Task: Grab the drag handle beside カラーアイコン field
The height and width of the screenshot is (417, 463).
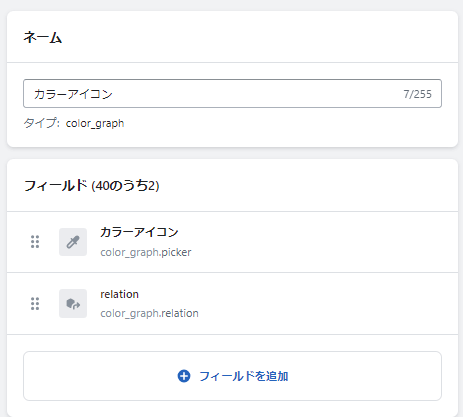Action: (x=35, y=242)
